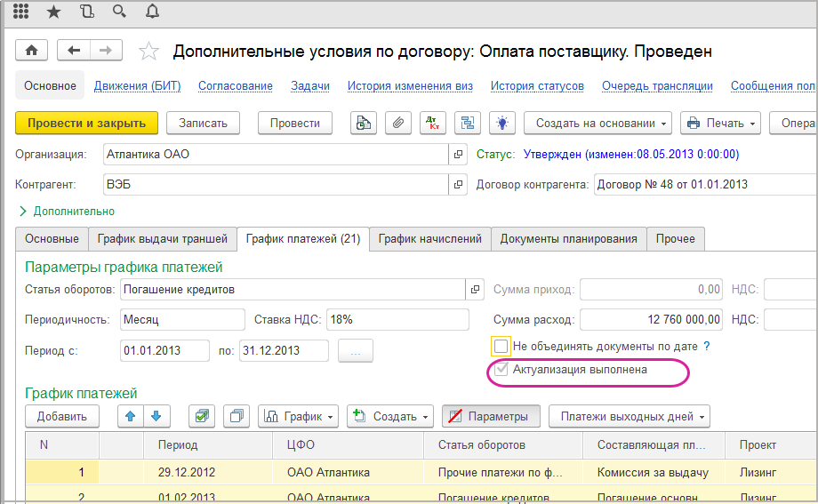818x504 pixels.
Task: Click the paperclip attached files icon
Action: (x=398, y=123)
